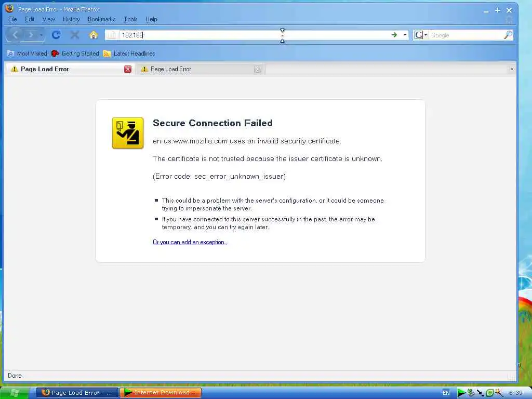
Task: Click the warning triangle on the first tab
Action: tap(14, 69)
